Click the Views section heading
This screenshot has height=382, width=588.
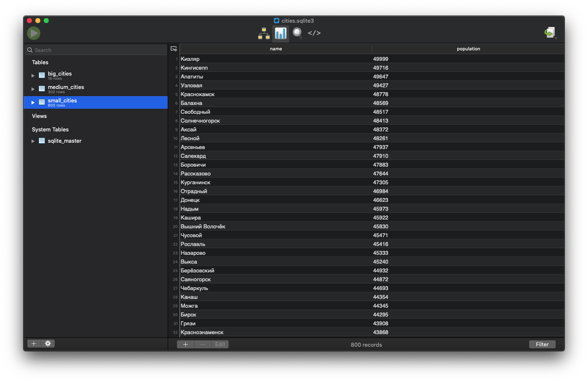tap(39, 116)
